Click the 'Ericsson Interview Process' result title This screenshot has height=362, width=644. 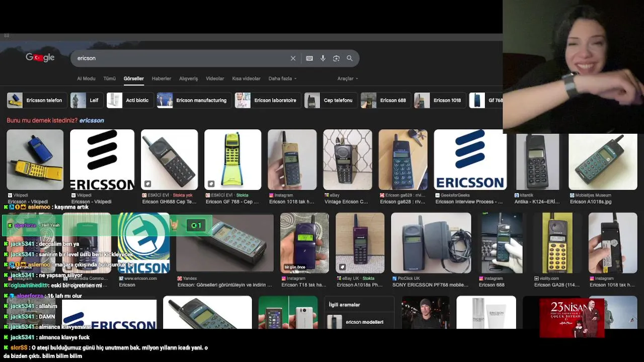[469, 202]
